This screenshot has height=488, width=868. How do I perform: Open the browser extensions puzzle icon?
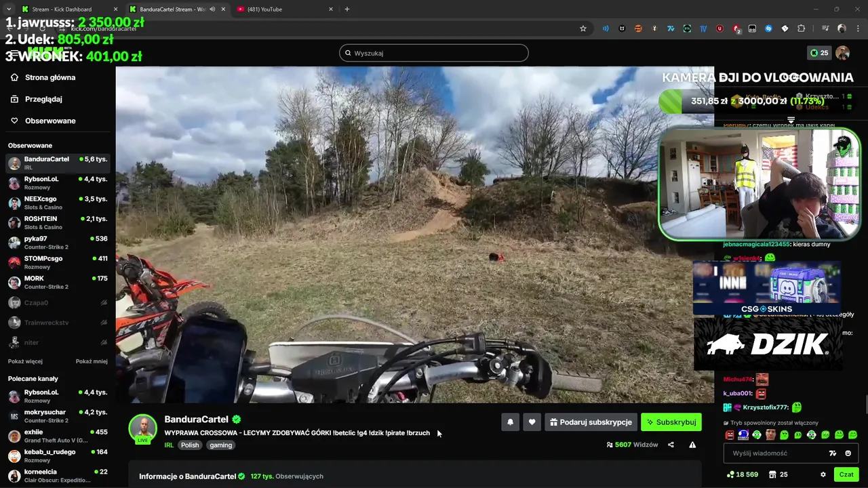pyautogui.click(x=801, y=28)
